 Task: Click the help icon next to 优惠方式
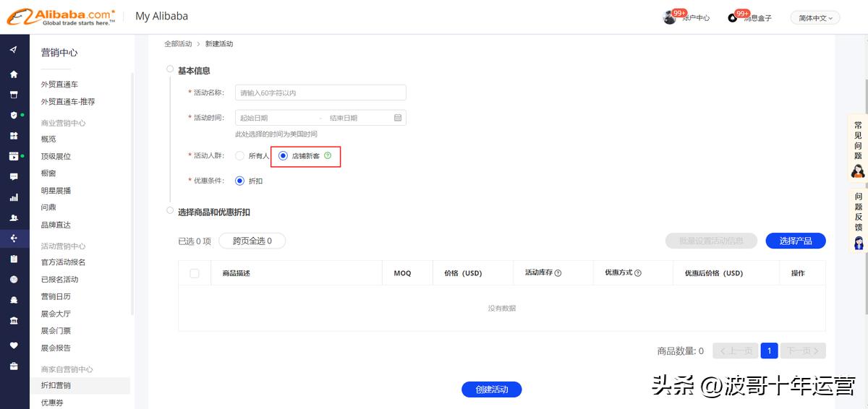pyautogui.click(x=638, y=273)
